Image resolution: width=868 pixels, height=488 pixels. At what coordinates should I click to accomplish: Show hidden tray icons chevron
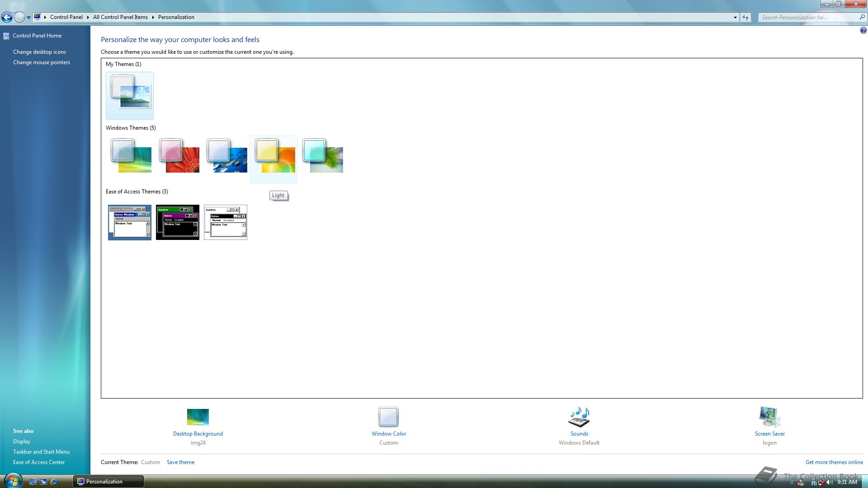tap(792, 483)
